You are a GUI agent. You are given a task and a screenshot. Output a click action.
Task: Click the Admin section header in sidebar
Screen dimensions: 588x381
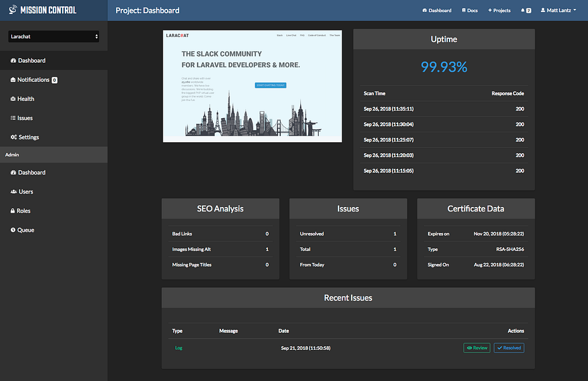pyautogui.click(x=53, y=154)
